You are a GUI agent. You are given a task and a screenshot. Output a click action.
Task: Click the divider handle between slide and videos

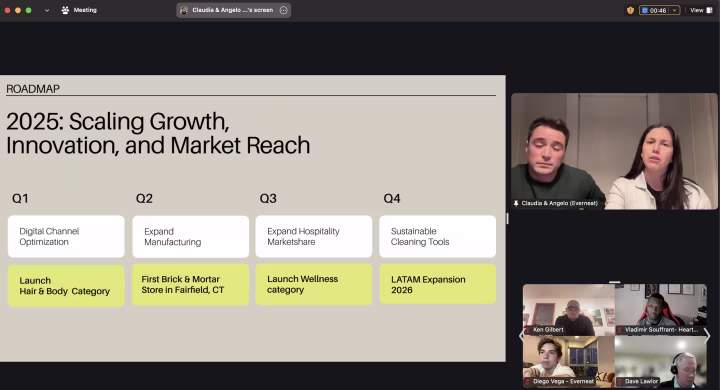(x=507, y=218)
